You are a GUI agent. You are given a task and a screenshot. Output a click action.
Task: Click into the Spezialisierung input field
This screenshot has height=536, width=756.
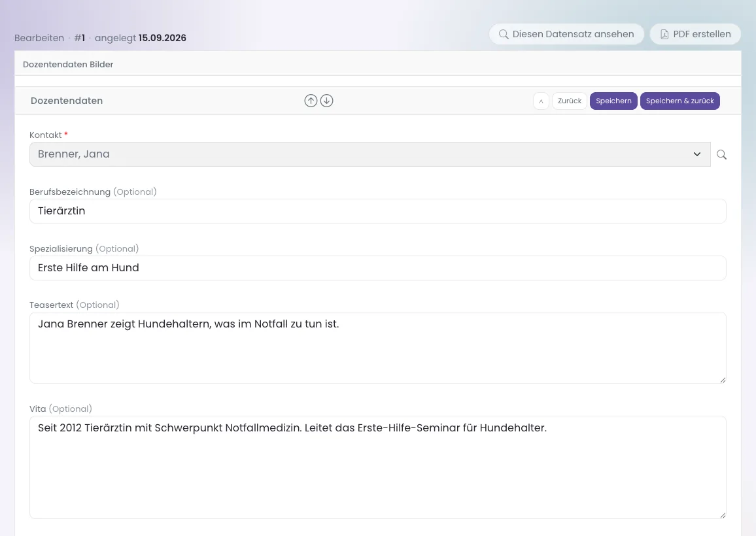pos(377,268)
